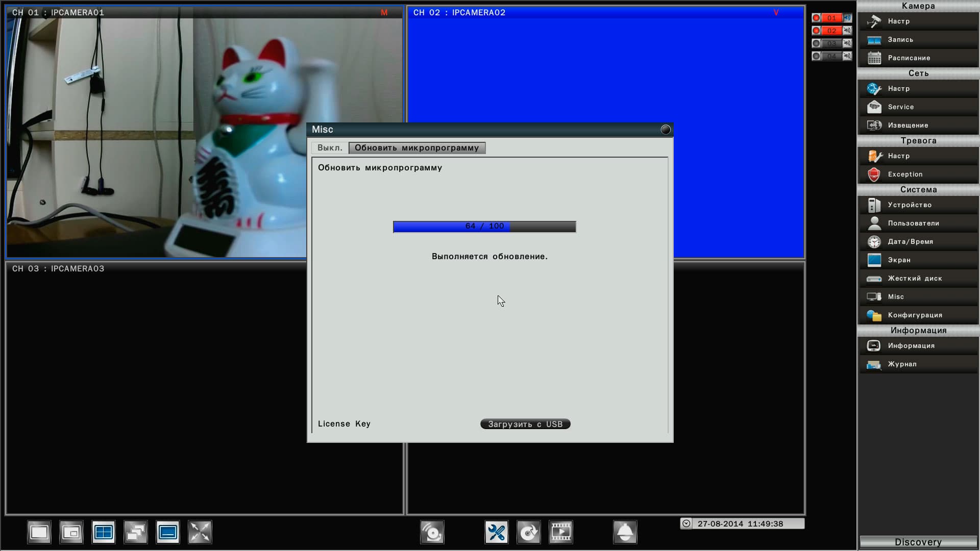Open settings via wrench tools icon

pos(496,533)
